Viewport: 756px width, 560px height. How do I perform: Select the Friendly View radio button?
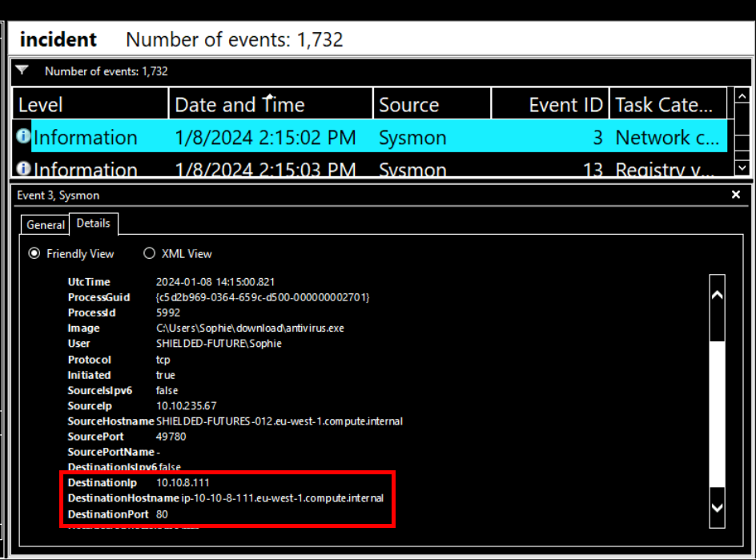pyautogui.click(x=34, y=253)
